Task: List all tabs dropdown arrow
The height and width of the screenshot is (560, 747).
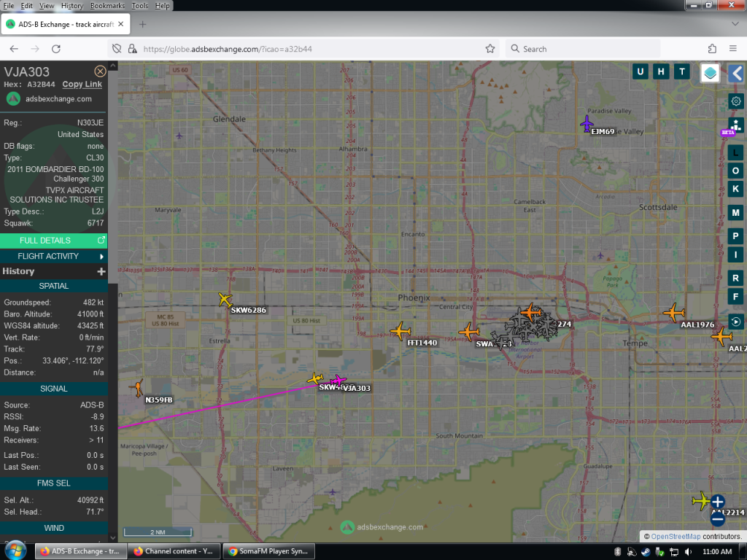Action: pyautogui.click(x=735, y=24)
